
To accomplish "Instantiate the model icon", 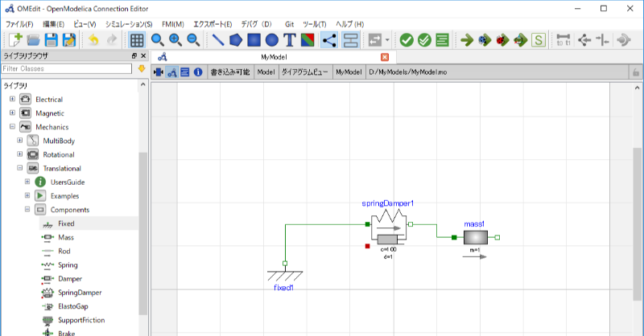I will (x=442, y=40).
